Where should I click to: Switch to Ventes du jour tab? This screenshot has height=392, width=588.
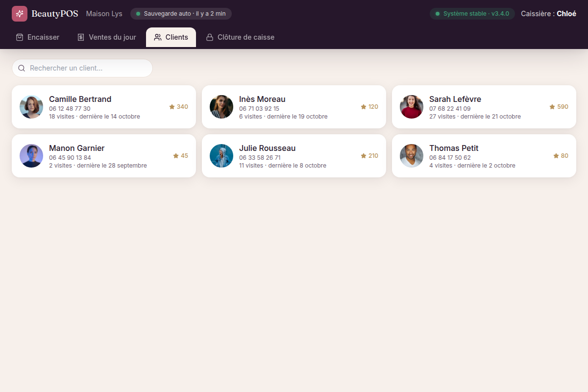[x=107, y=37]
